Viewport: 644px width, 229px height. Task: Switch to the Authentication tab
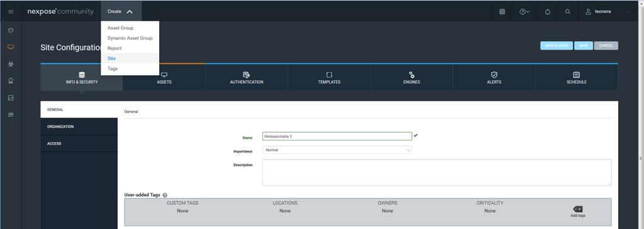click(246, 78)
